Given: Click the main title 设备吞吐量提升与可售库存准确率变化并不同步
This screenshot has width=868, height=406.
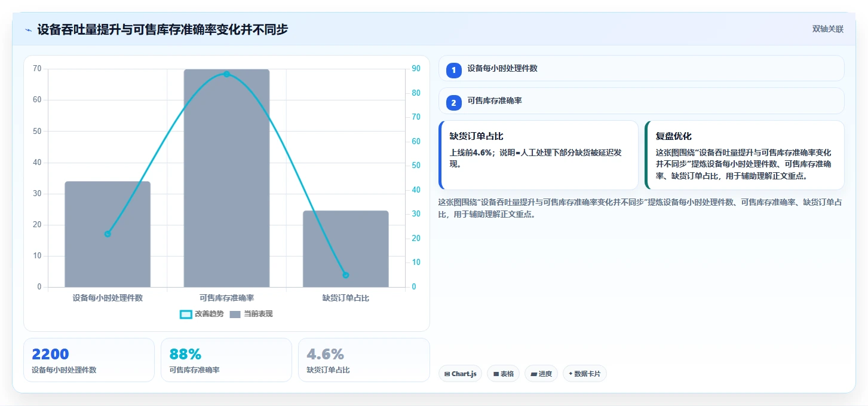Looking at the screenshot, I should pos(162,29).
